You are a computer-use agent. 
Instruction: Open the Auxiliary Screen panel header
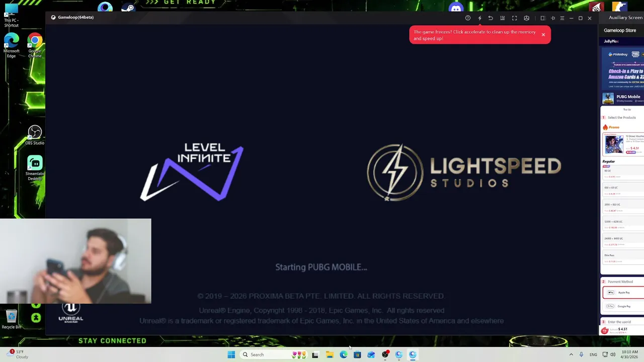[x=625, y=18]
